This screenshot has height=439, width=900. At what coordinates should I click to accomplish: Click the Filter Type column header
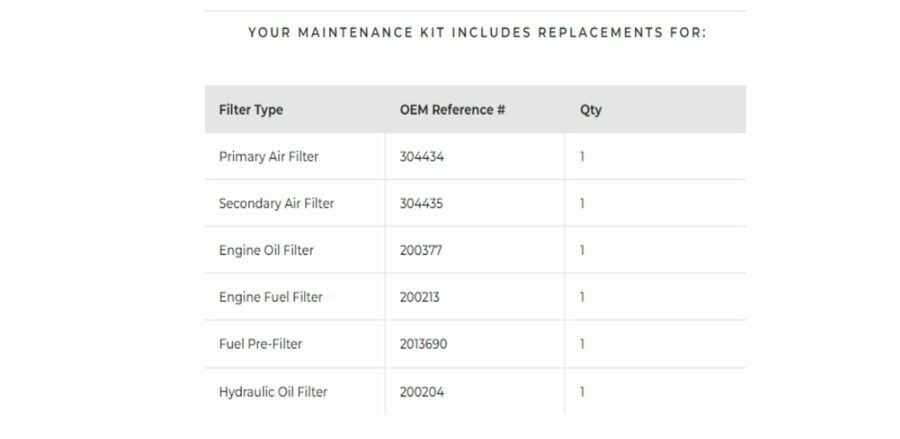click(x=251, y=110)
